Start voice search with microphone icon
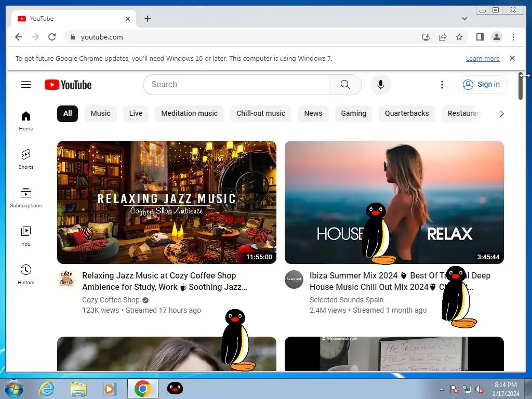The width and height of the screenshot is (532, 399). 381,85
